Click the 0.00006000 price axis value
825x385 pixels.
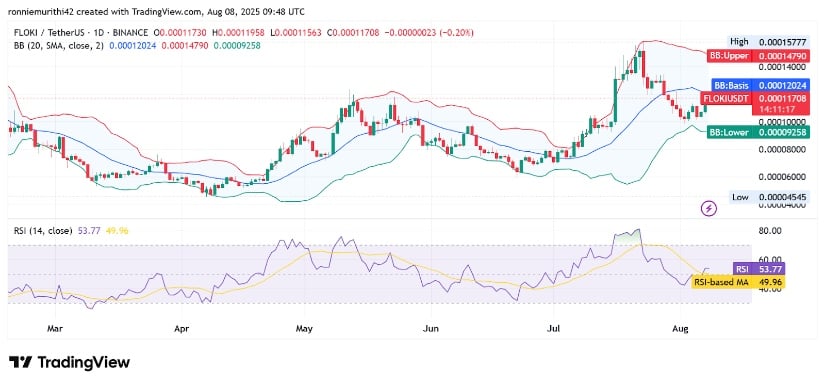[781, 177]
